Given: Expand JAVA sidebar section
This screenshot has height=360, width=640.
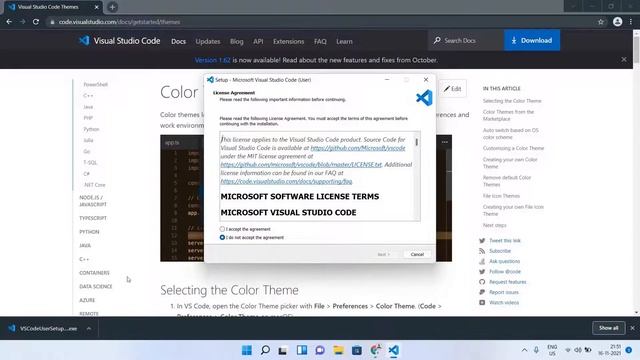Looking at the screenshot, I should click(x=85, y=245).
